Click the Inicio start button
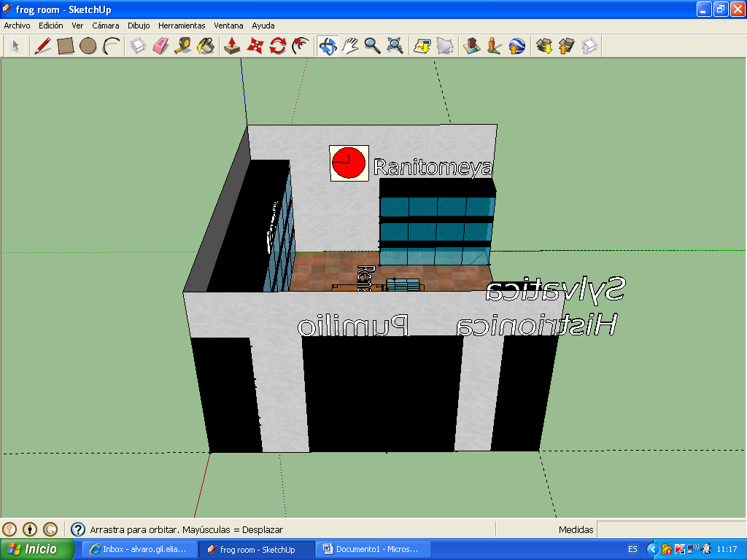The image size is (747, 560). pos(37,549)
